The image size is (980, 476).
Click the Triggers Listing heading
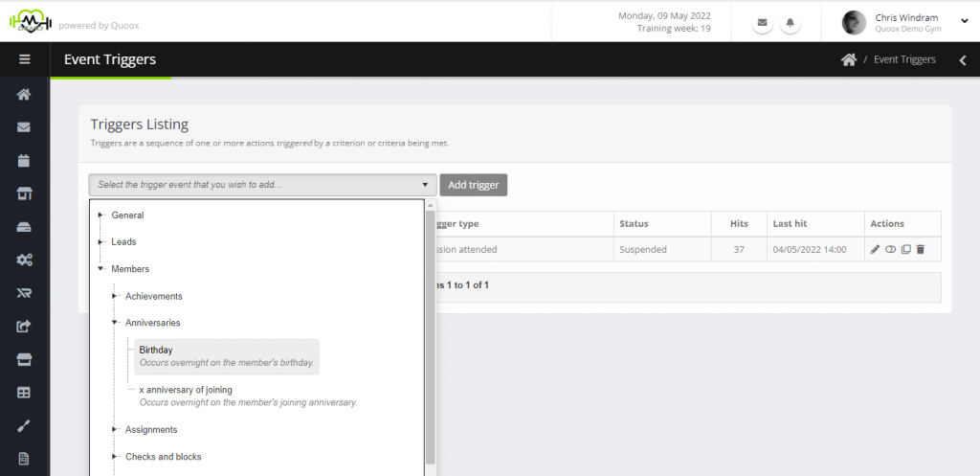click(140, 124)
